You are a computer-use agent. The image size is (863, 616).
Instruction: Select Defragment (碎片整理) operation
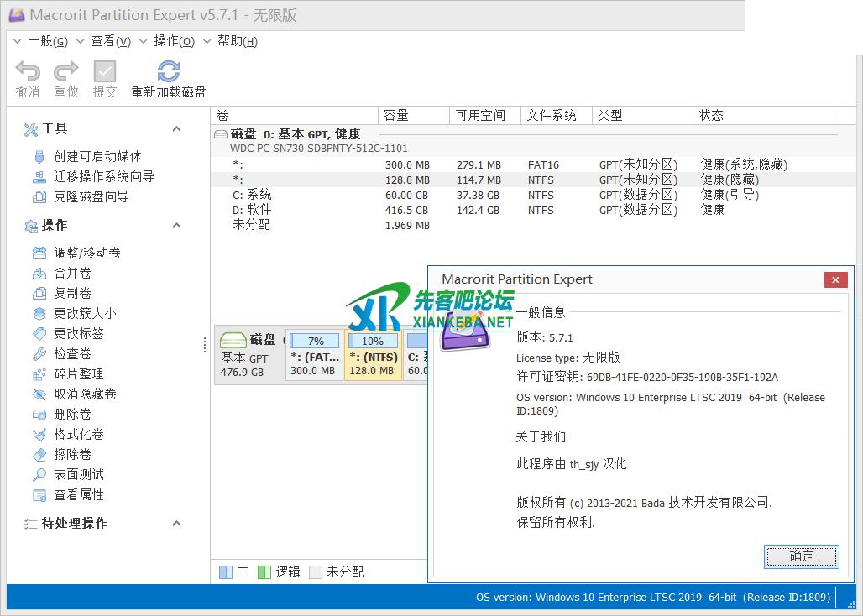[79, 373]
